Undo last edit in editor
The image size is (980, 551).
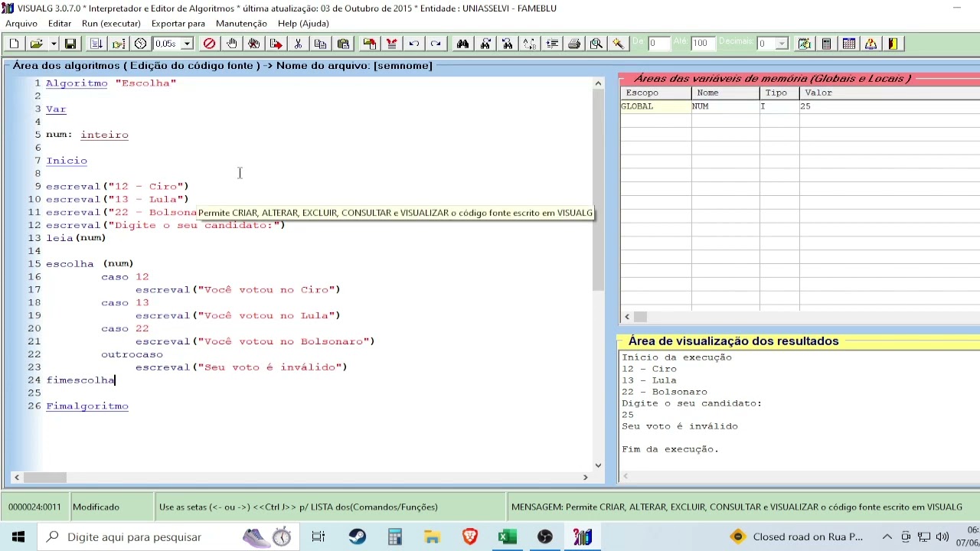(x=413, y=44)
